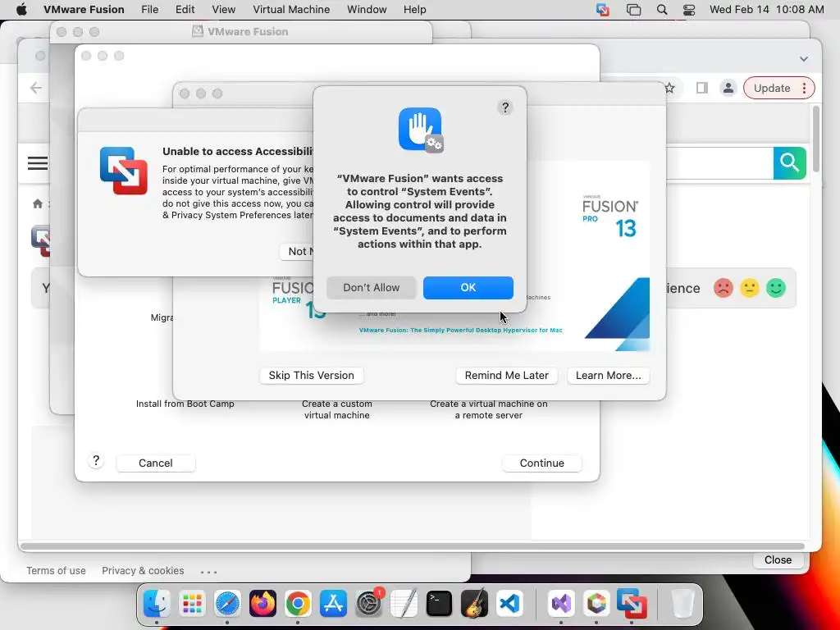The image size is (840, 630).
Task: Open Google Chrome from the Dock
Action: pyautogui.click(x=298, y=605)
